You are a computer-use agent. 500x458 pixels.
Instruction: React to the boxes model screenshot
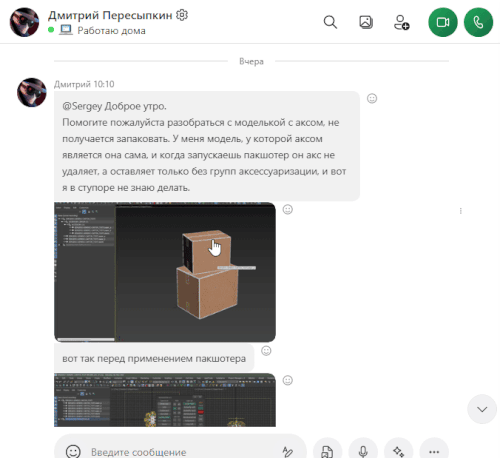coord(288,209)
